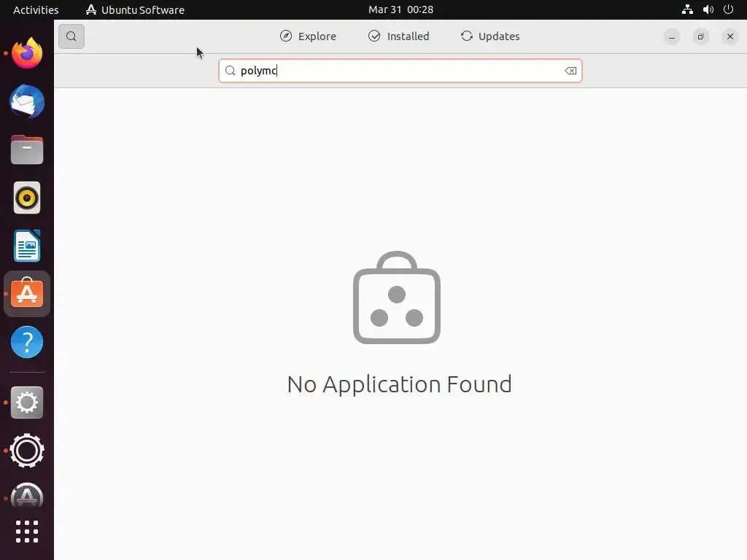This screenshot has height=560, width=747.
Task: Open LibreOffice Writer from the dock
Action: 27,246
